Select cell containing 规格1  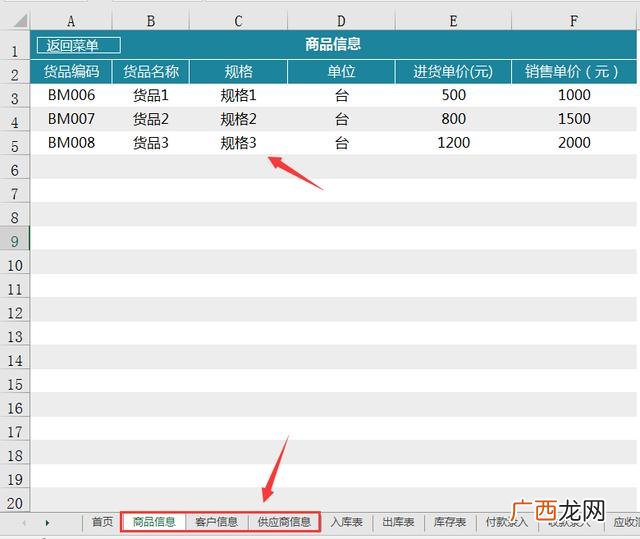click(x=238, y=95)
